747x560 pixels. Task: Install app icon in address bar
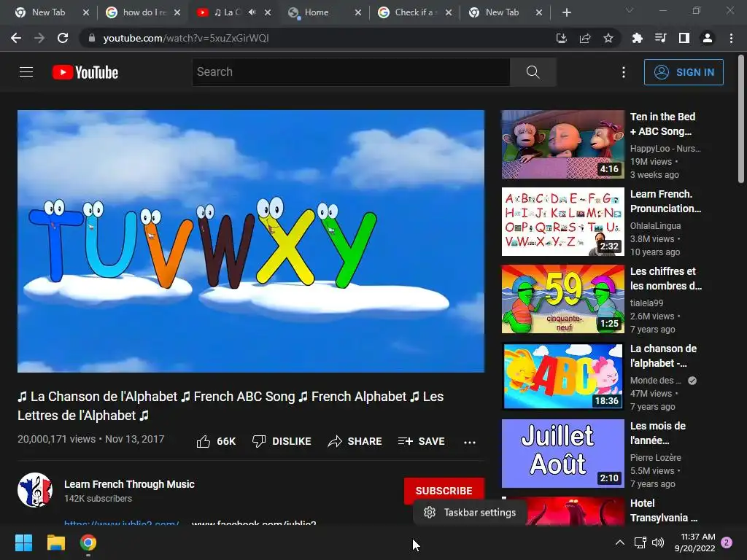pos(562,38)
